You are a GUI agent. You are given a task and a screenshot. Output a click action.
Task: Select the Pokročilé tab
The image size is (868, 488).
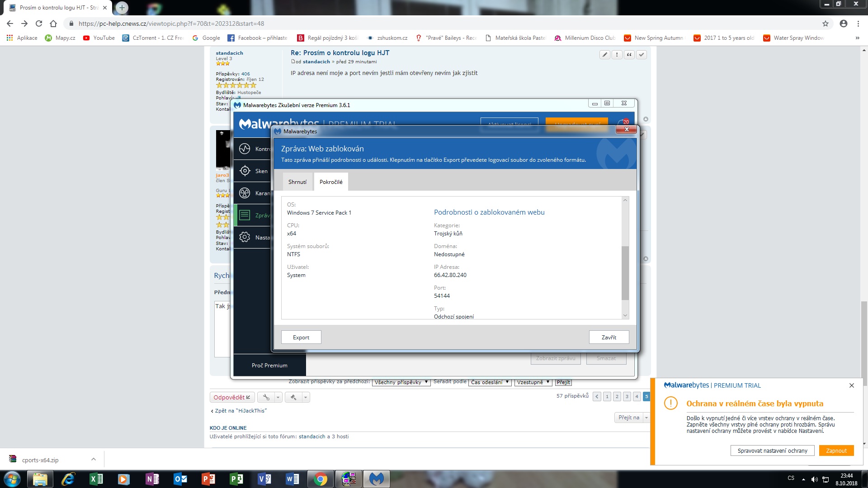coord(331,182)
